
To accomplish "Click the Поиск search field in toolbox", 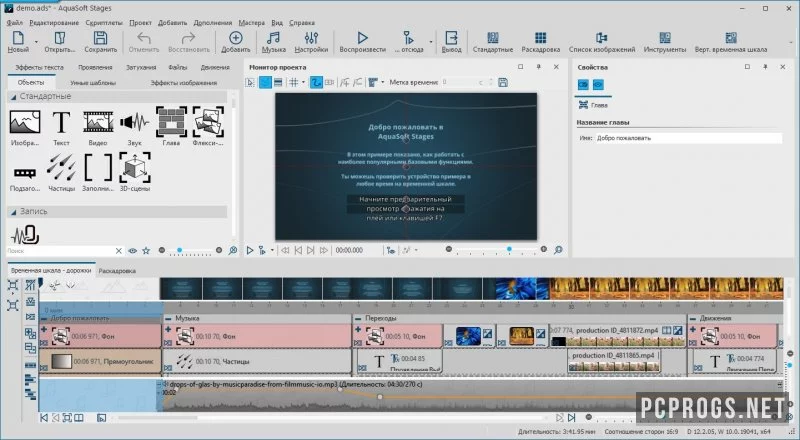I will [x=60, y=251].
